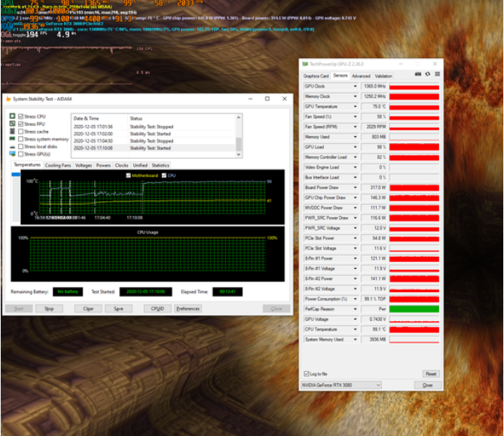Click the disk icon beside Stress local disks
This screenshot has width=504, height=436.
coord(12,147)
